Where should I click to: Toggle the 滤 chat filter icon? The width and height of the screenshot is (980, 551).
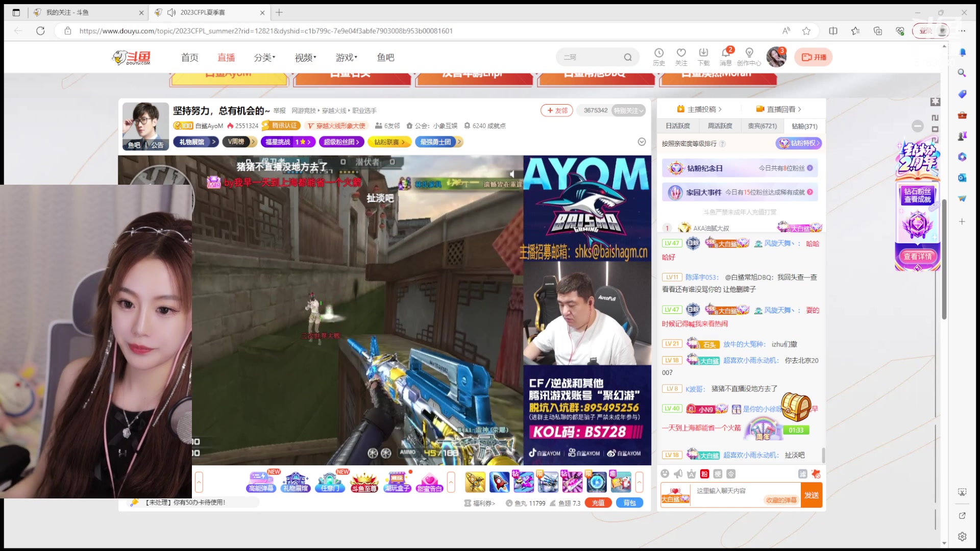pyautogui.click(x=803, y=474)
